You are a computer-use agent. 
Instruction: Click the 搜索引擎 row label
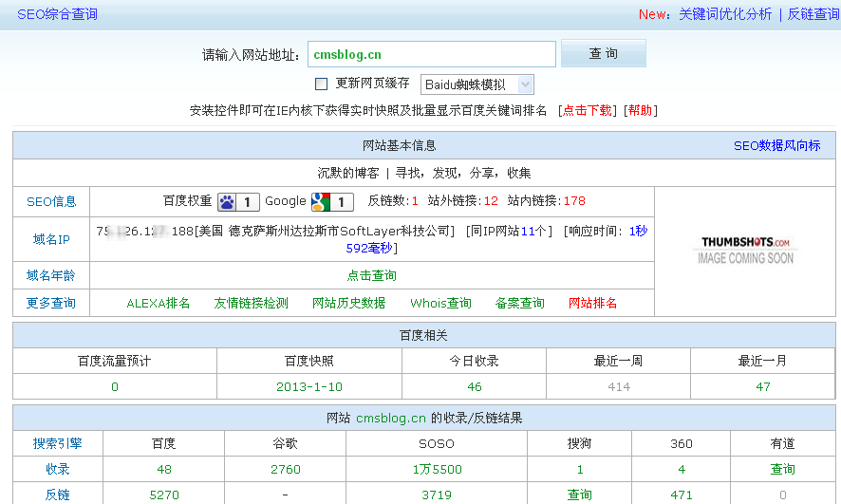click(57, 444)
